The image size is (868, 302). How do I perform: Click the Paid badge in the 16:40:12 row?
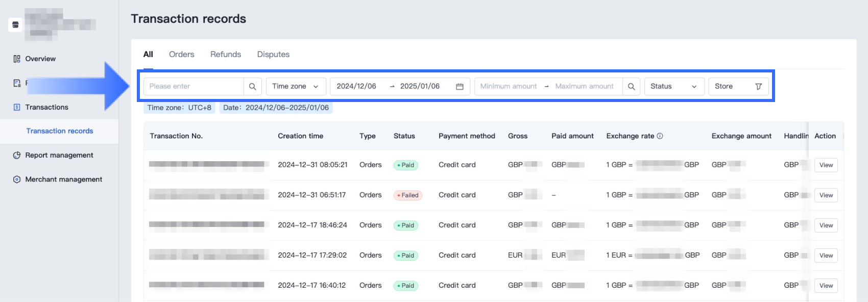coord(406,286)
